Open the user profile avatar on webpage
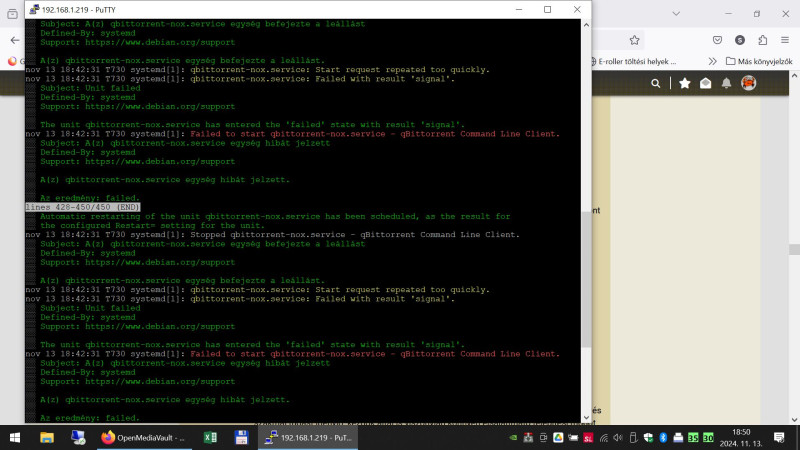Screen dimensions: 800x450 [x=748, y=83]
